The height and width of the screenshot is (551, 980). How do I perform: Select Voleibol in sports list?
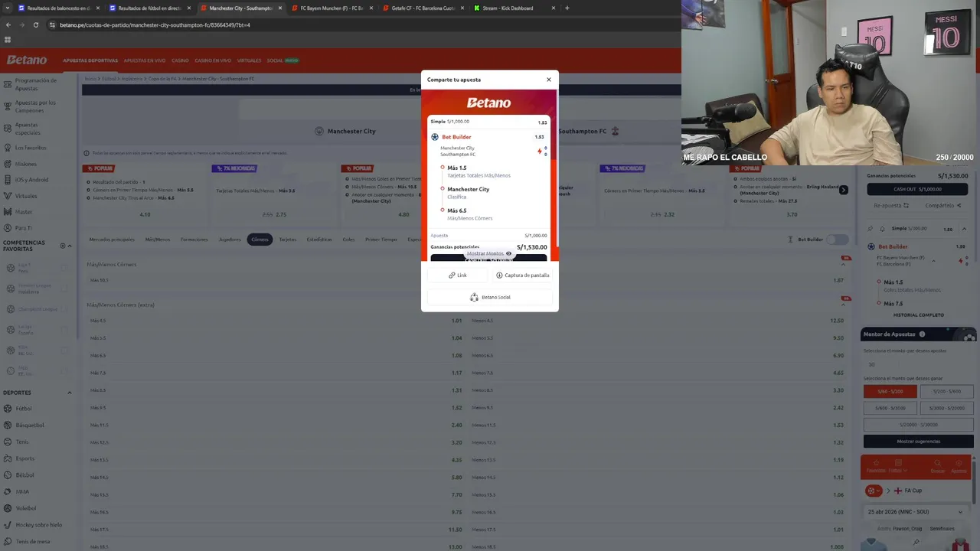point(25,508)
